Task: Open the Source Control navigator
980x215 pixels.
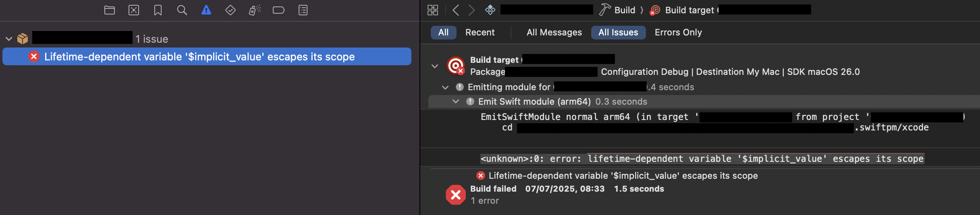Action: pos(134,10)
